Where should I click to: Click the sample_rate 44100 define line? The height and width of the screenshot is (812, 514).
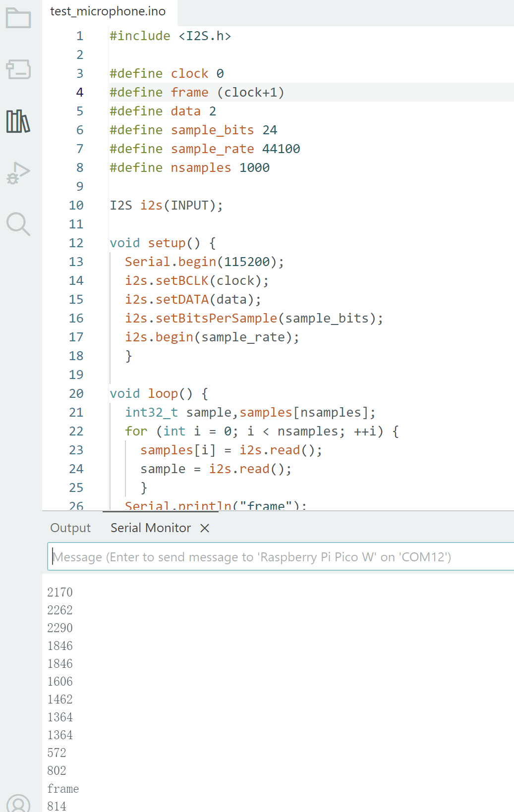tap(205, 149)
